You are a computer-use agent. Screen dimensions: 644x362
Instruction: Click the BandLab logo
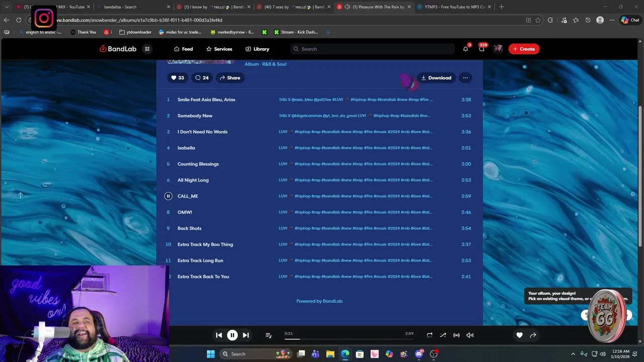[118, 49]
